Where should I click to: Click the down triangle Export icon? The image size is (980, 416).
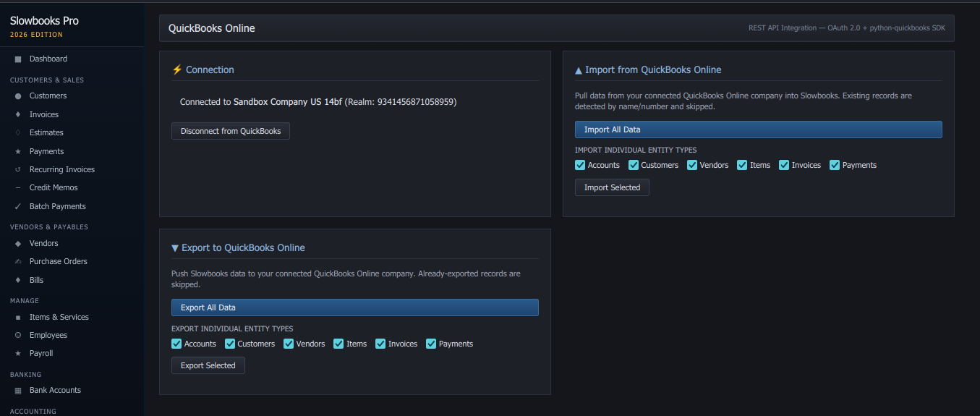[175, 247]
